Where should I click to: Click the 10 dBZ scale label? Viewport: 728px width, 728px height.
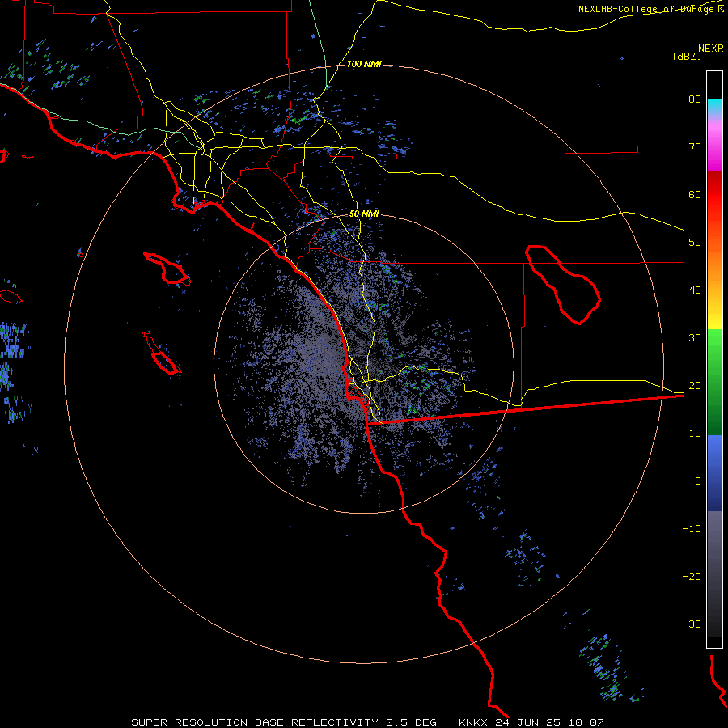coord(695,434)
